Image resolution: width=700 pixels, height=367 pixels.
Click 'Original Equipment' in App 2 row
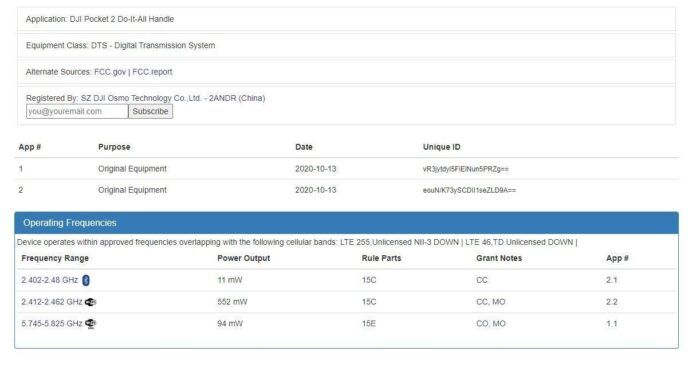point(132,190)
